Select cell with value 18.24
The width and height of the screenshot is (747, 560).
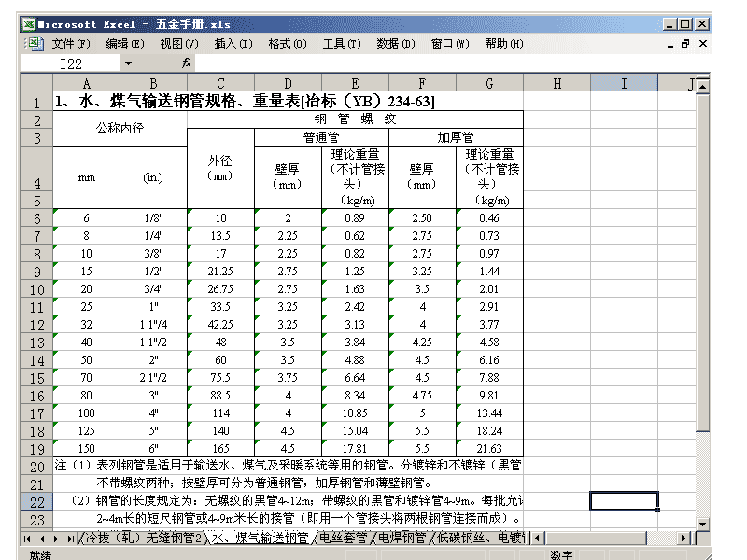pos(489,431)
